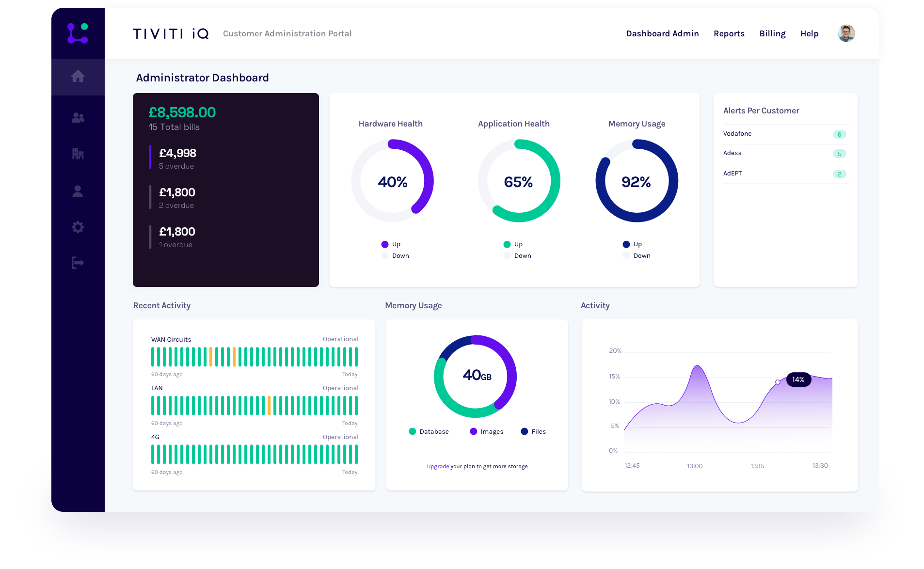Click the Recent Activity section heading
924x569 pixels.
coord(161,305)
